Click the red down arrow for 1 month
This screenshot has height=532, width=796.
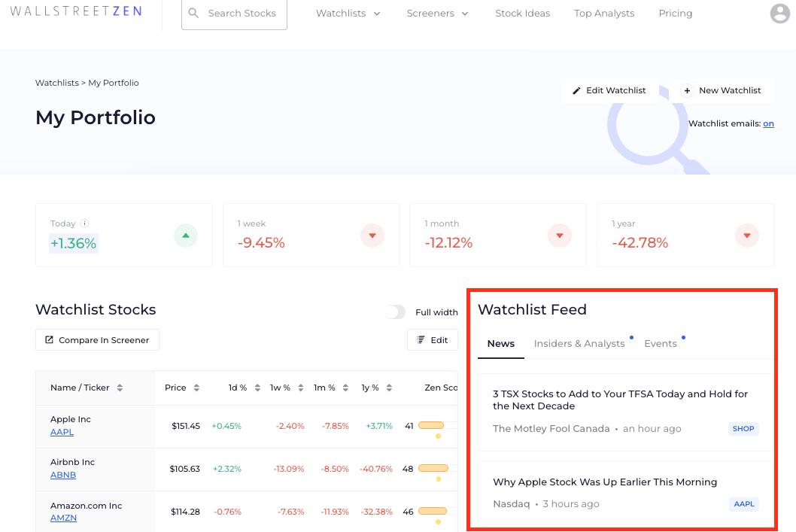point(560,236)
